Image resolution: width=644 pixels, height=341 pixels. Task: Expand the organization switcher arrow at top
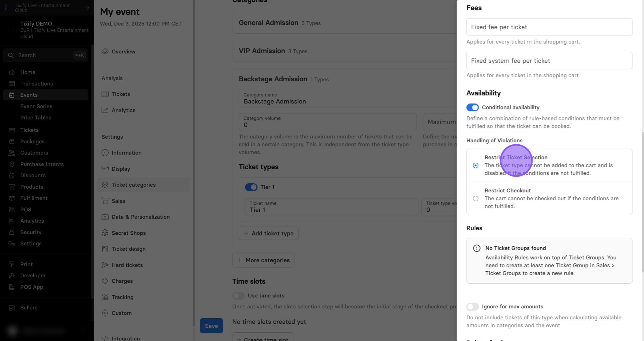tap(86, 8)
